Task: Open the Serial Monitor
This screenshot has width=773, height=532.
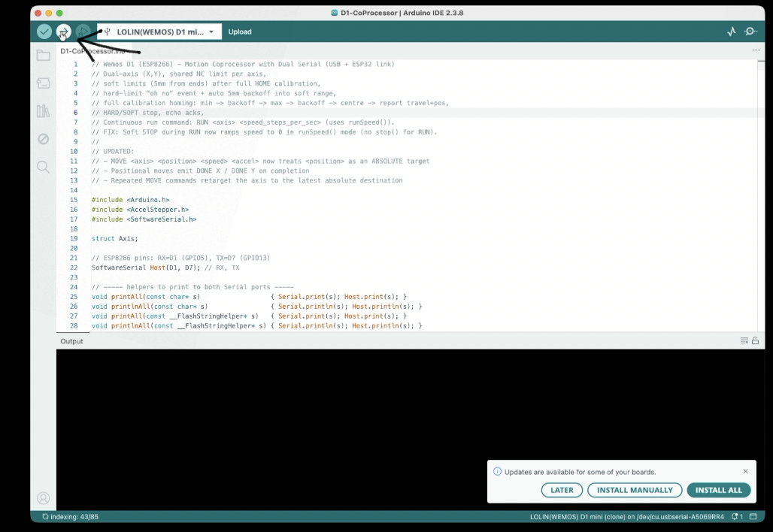Action: click(750, 32)
